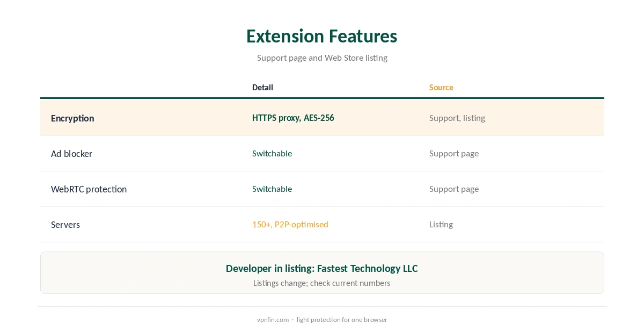Click the 'HTTPS proxy, AES-256' cell
This screenshot has width=644, height=330.
pyautogui.click(x=293, y=118)
